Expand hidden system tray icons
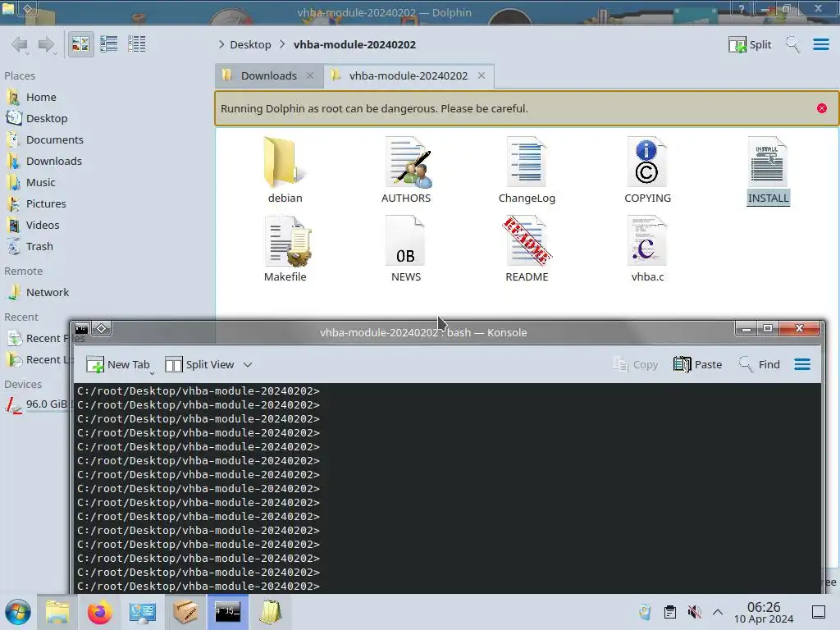This screenshot has height=630, width=840. coord(717,612)
